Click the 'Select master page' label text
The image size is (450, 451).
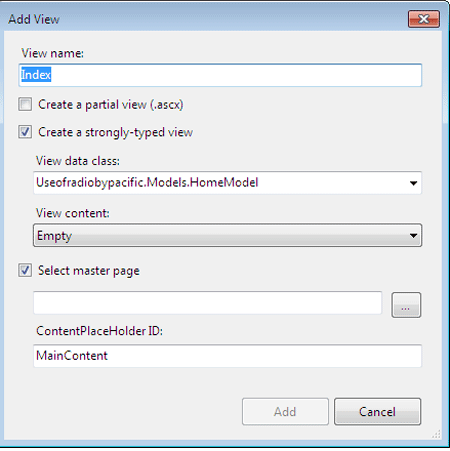click(x=89, y=271)
